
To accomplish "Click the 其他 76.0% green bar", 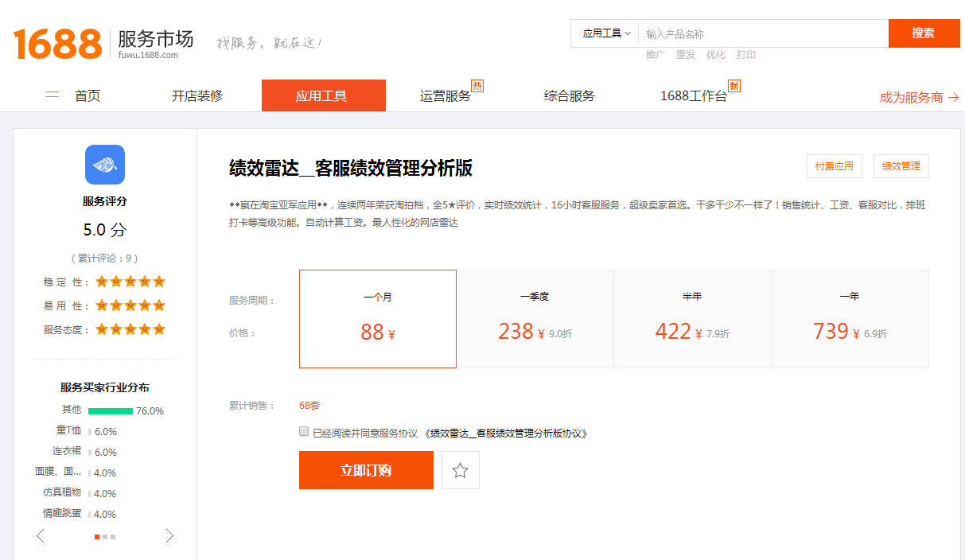I will pos(111,411).
